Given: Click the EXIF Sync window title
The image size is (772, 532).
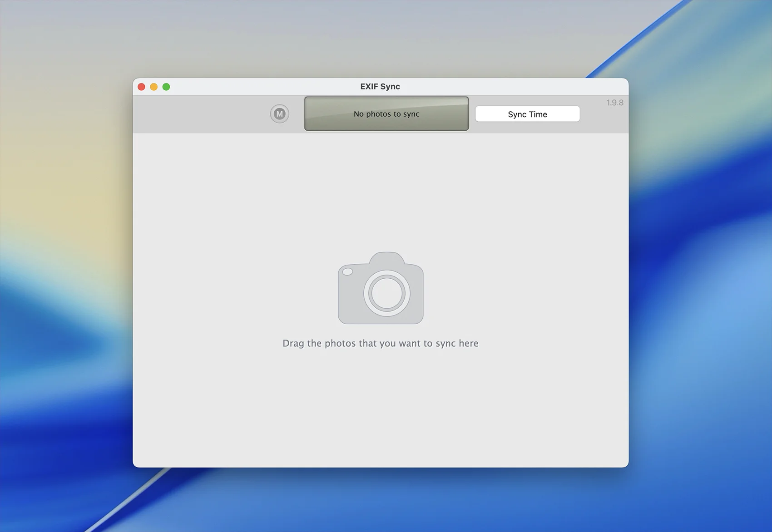Looking at the screenshot, I should click(380, 87).
